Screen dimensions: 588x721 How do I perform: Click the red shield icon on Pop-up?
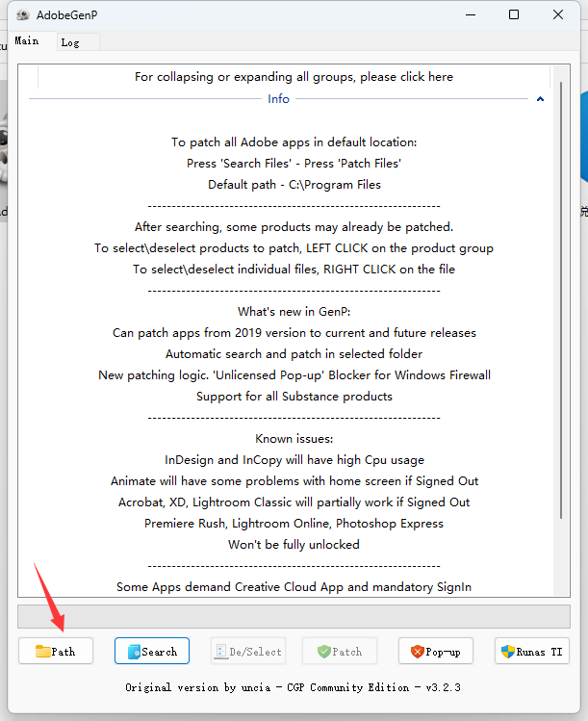[x=418, y=651]
